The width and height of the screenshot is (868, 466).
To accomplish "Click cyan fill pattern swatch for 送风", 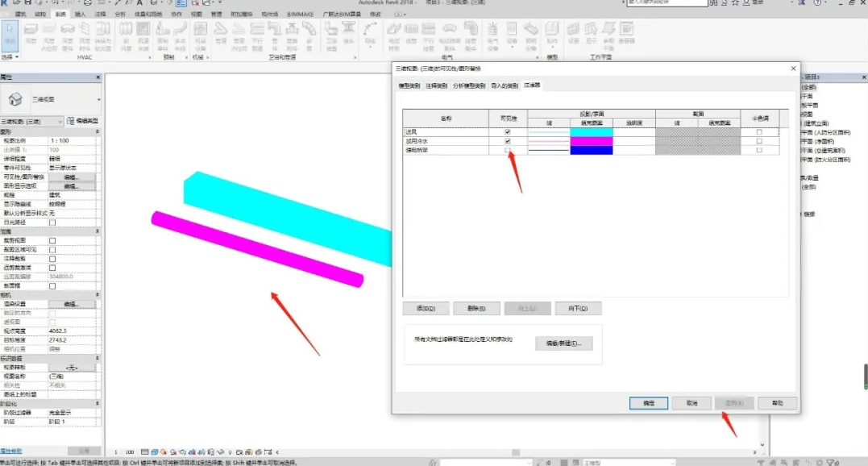I will [592, 132].
